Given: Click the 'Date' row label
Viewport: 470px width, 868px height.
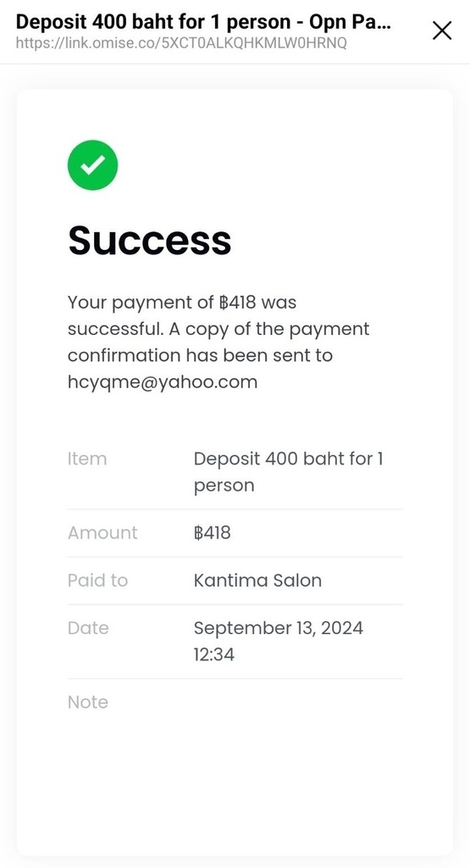Looking at the screenshot, I should 88,628.
